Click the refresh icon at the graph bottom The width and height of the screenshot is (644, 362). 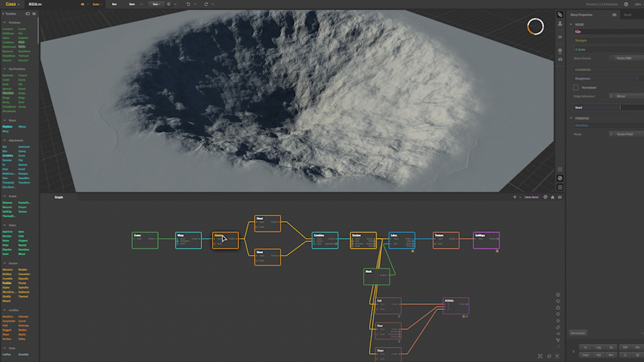click(x=549, y=356)
